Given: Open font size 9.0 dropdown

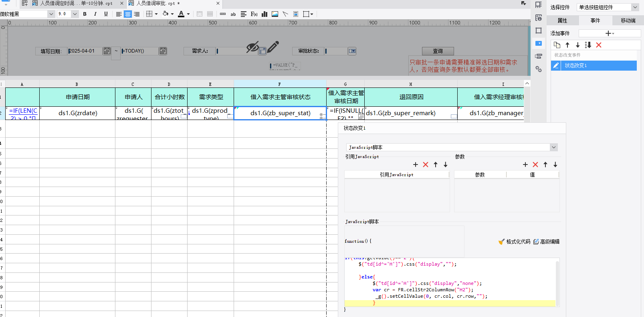Looking at the screenshot, I should 75,14.
